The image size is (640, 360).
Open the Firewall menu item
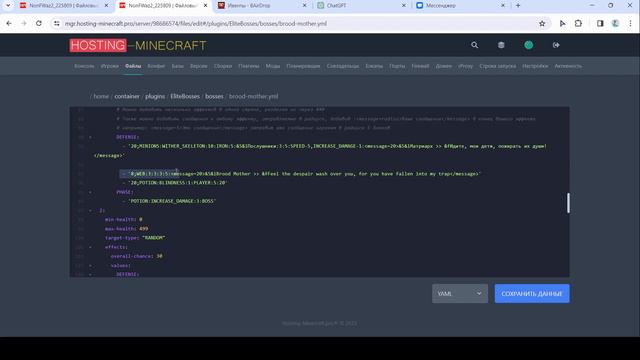pyautogui.click(x=420, y=66)
